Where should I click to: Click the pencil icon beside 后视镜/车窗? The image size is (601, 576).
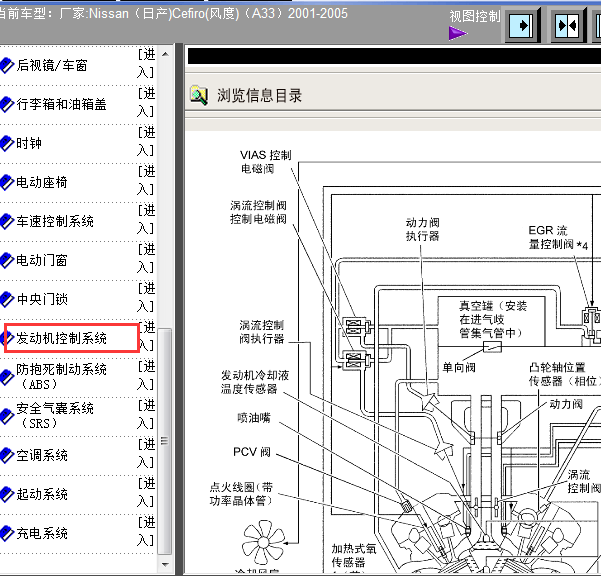tap(7, 66)
